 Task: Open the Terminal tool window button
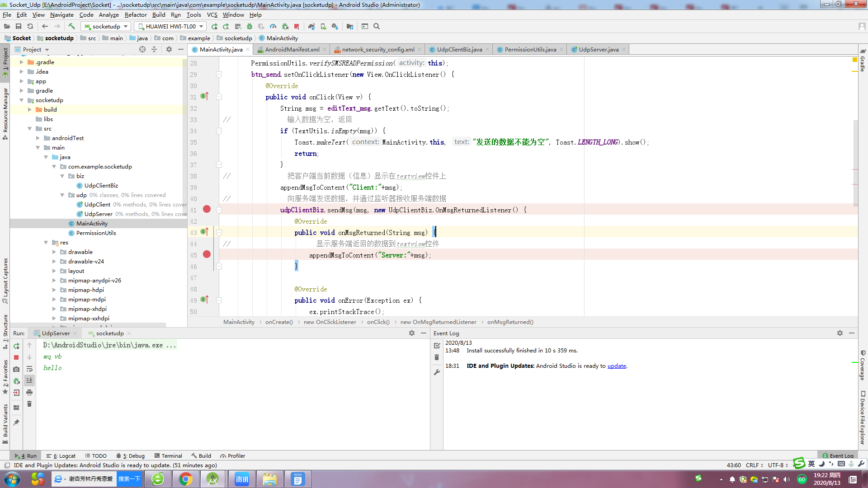click(168, 456)
